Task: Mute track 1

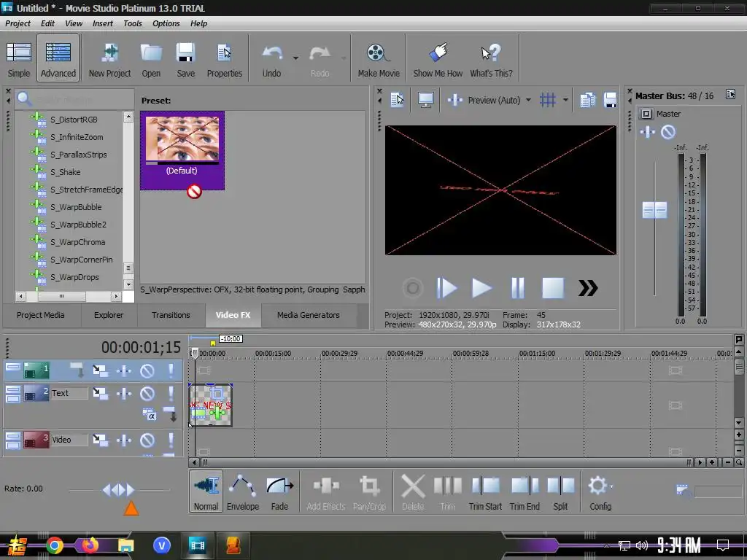Action: point(147,370)
